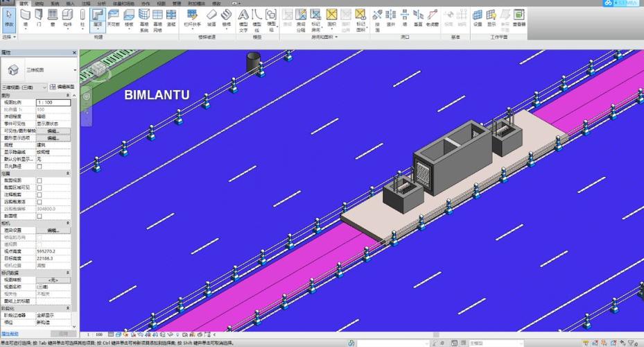644x347 pixels.
Task: Select the Dormer (老虎窗) opening tool
Action: point(433,18)
